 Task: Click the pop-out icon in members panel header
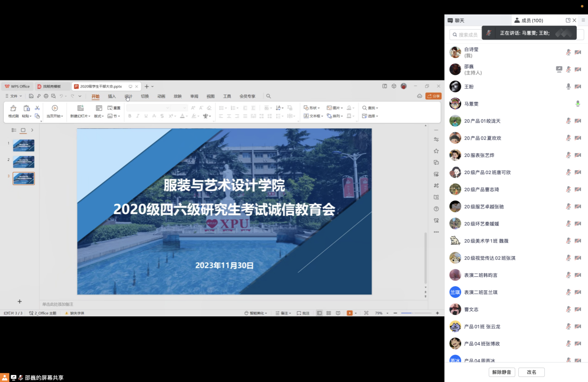pos(568,20)
